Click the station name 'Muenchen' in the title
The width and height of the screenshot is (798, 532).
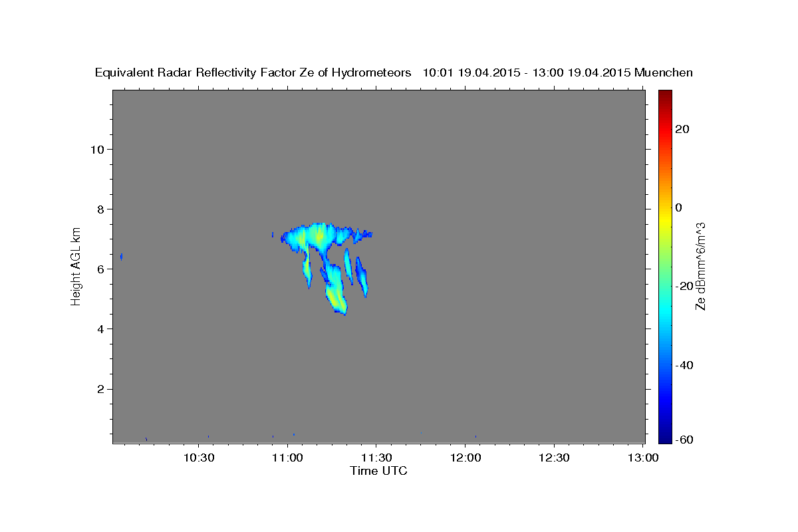[664, 73]
